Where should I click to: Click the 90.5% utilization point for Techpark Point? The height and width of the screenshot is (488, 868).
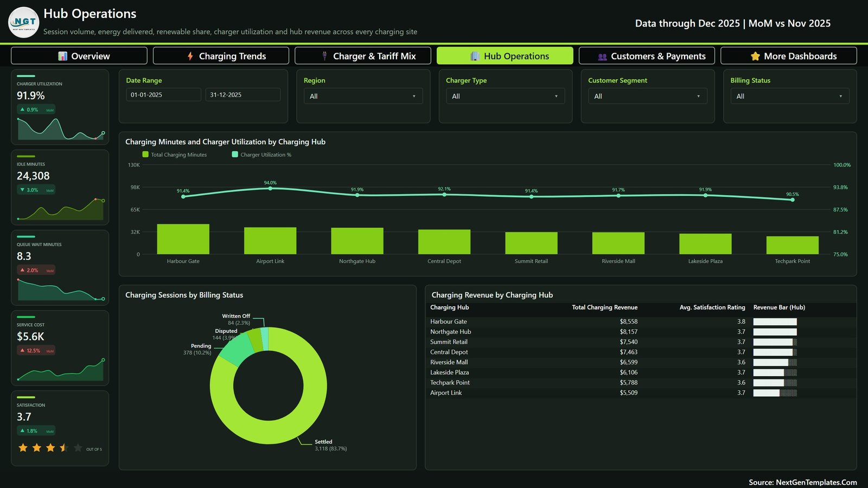click(793, 200)
